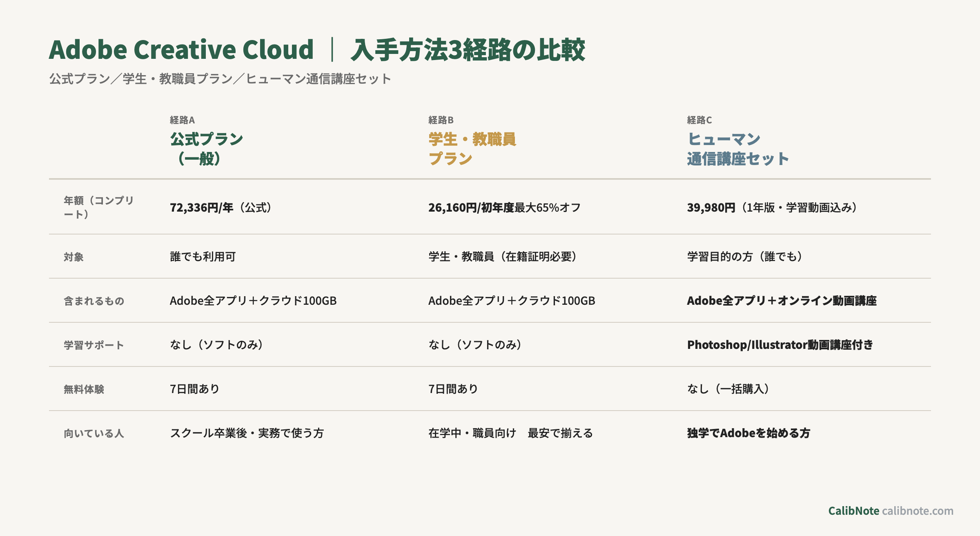
Task: Click the cell 'Photoshop/Illustrator動画講座付き'
Action: point(780,345)
